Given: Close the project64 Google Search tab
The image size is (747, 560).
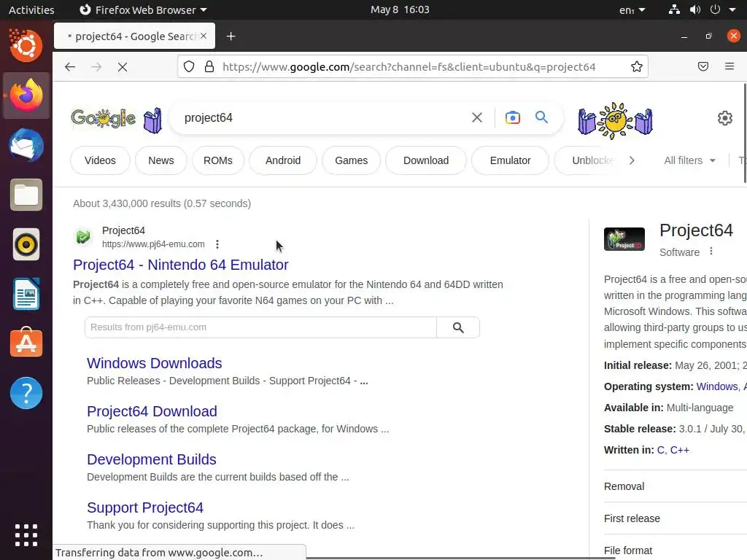Looking at the screenshot, I should point(204,36).
